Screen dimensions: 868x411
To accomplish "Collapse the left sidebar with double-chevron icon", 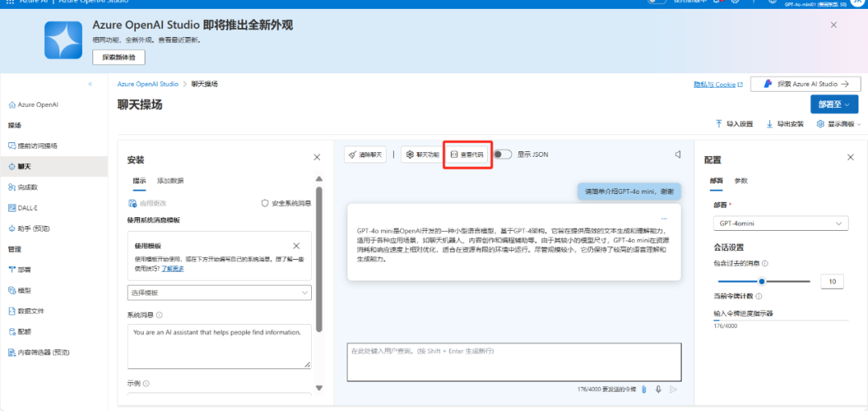I will (x=90, y=84).
